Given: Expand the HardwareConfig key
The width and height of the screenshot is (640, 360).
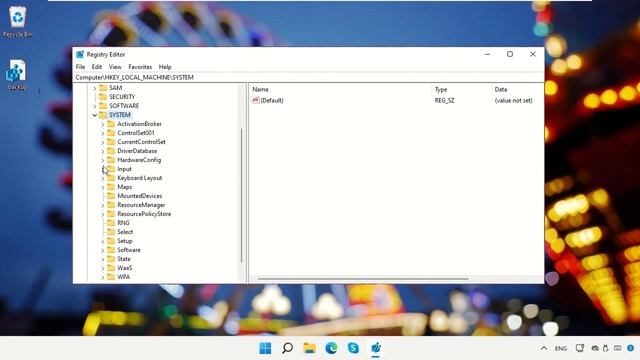Looking at the screenshot, I should coord(103,160).
